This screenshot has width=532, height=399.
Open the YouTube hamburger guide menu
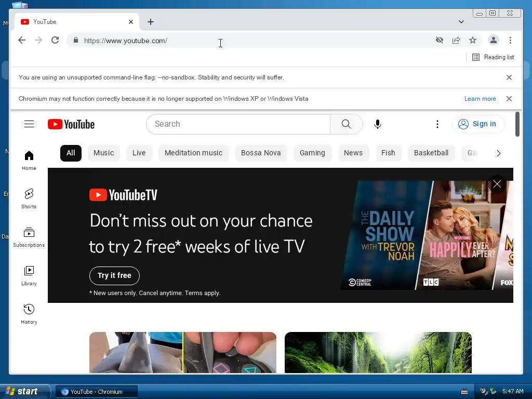[x=29, y=124]
